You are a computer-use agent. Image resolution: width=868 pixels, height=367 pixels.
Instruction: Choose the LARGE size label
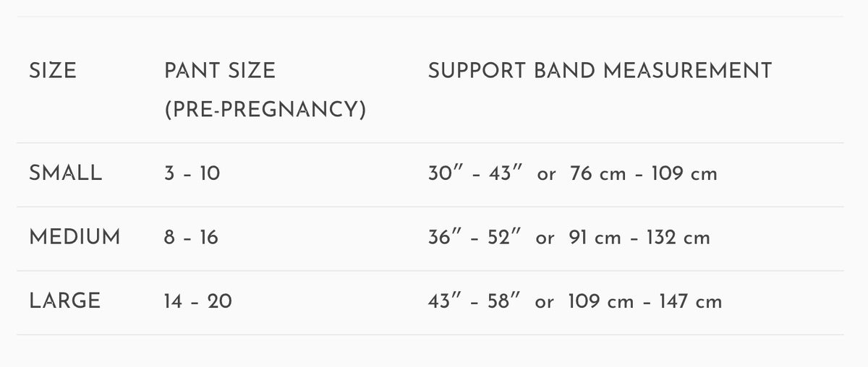click(x=65, y=301)
